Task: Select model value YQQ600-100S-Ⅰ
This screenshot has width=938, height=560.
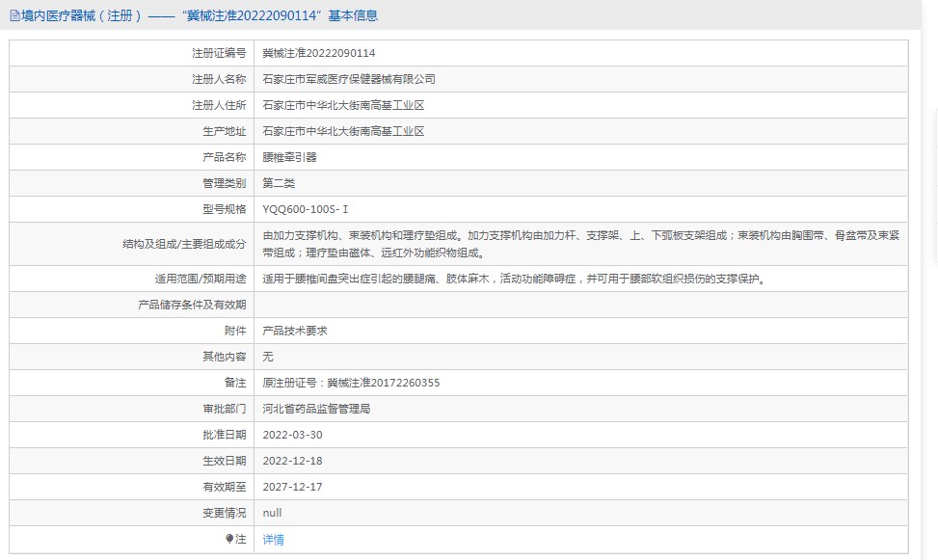Action: coord(305,209)
